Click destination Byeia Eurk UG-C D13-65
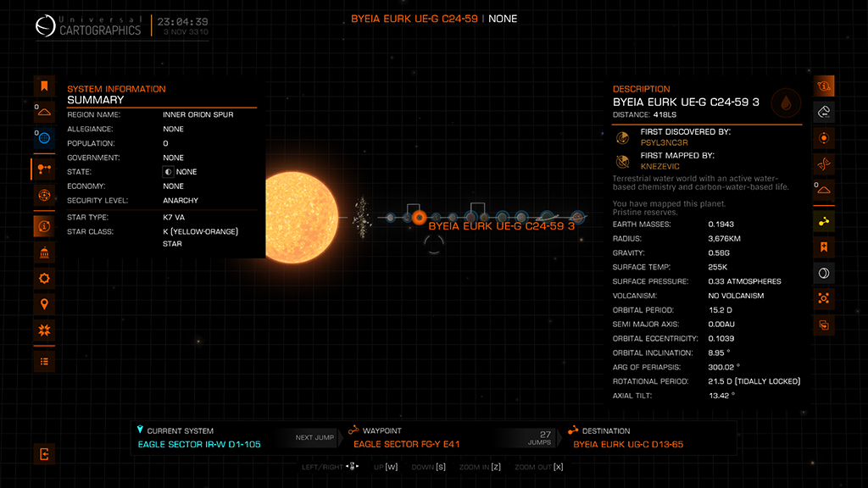 tap(628, 444)
